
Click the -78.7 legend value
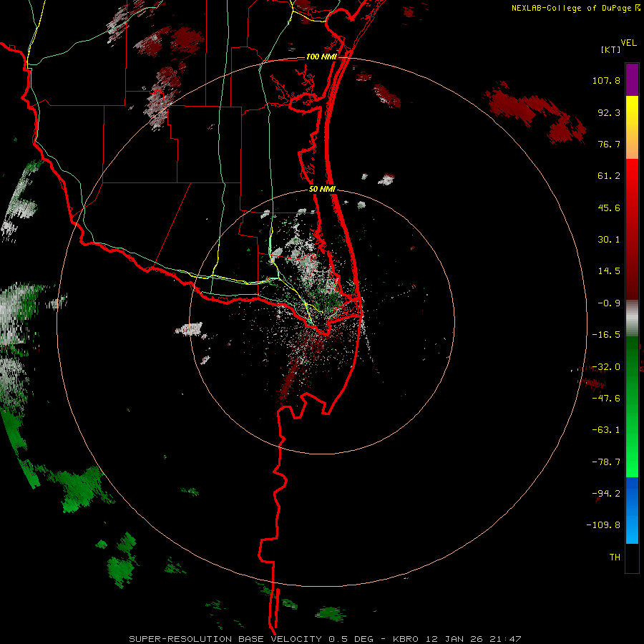(606, 462)
